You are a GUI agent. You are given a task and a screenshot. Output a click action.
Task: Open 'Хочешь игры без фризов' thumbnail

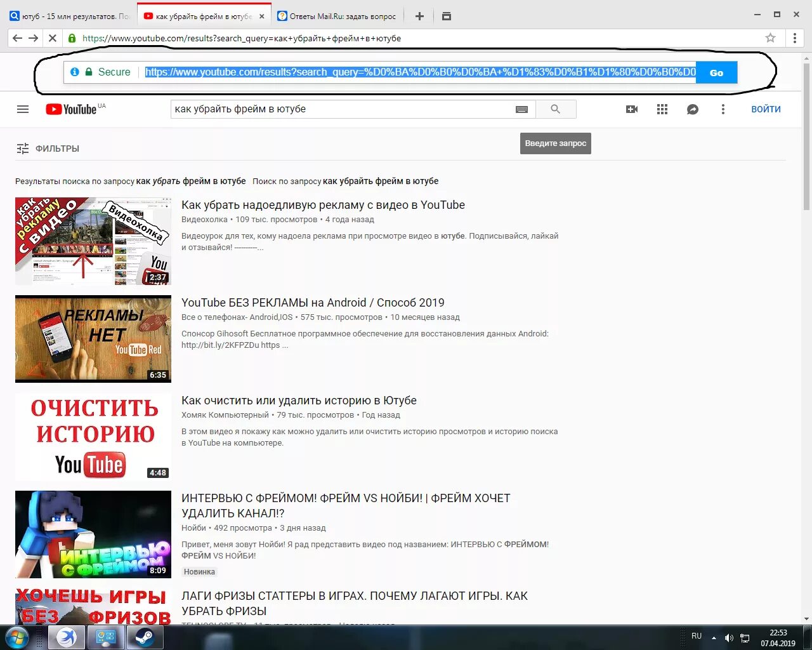point(93,606)
